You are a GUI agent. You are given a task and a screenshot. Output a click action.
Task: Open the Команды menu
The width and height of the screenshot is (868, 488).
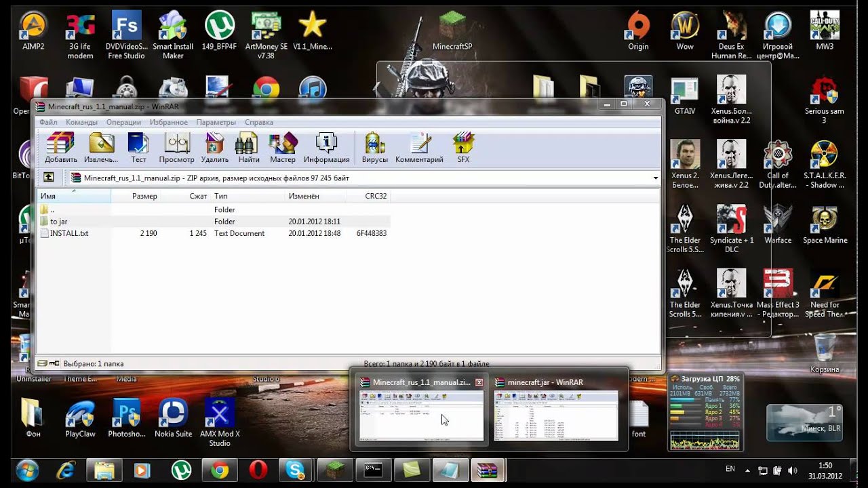pos(81,122)
